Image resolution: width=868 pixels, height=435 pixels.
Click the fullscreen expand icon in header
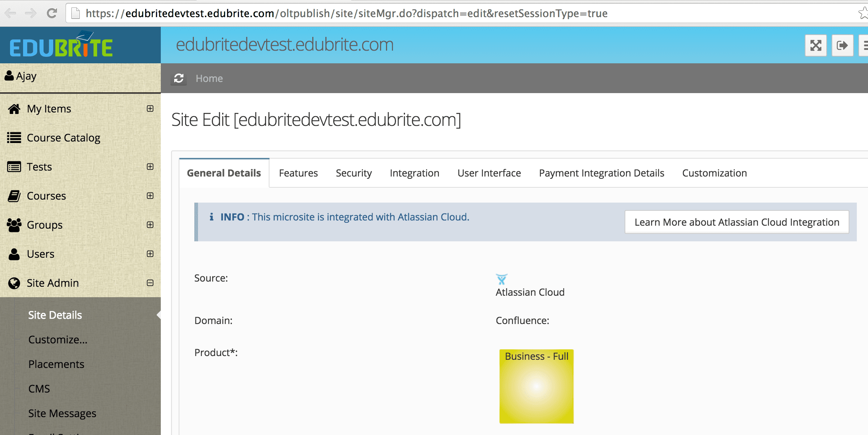816,45
